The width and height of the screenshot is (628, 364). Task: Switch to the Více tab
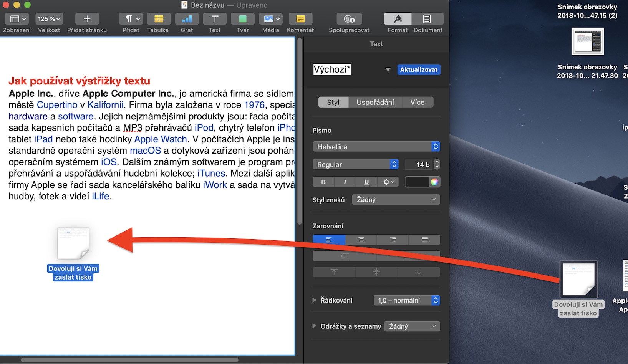click(x=418, y=102)
